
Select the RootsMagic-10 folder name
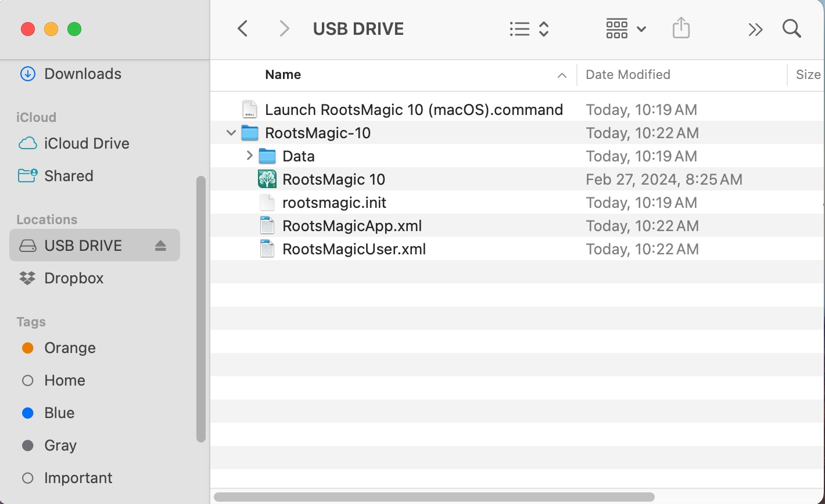click(x=318, y=133)
